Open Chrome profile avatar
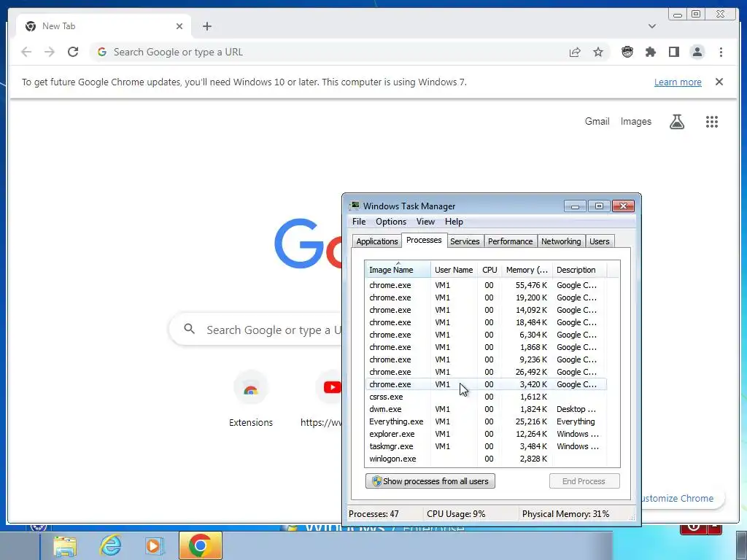The height and width of the screenshot is (560, 747). [697, 52]
